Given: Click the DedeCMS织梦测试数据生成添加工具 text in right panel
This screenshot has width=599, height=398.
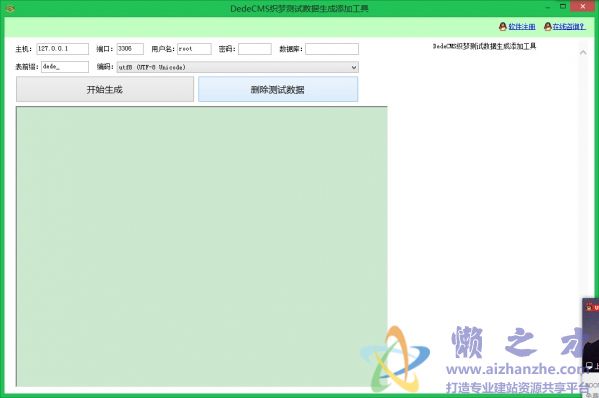Looking at the screenshot, I should 484,46.
